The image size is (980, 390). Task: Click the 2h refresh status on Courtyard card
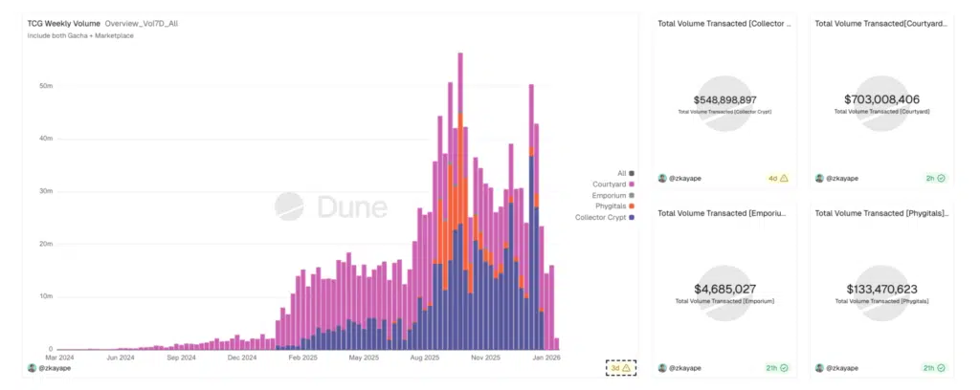pyautogui.click(x=934, y=178)
